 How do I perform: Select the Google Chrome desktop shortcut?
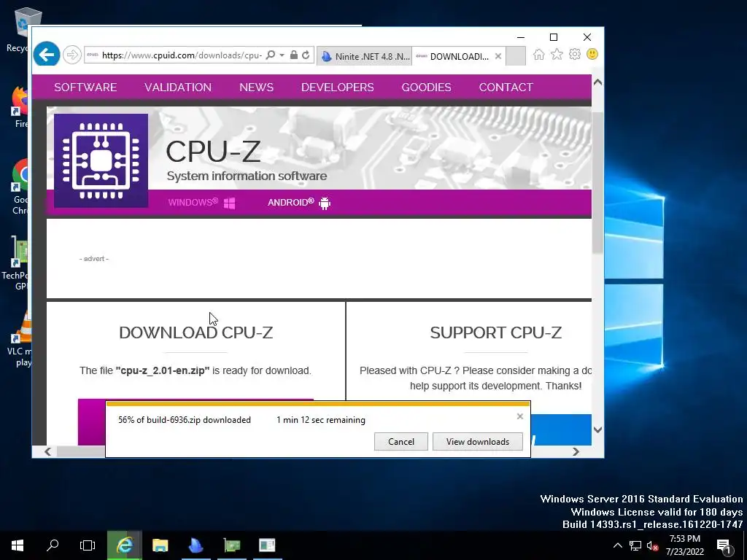click(20, 187)
